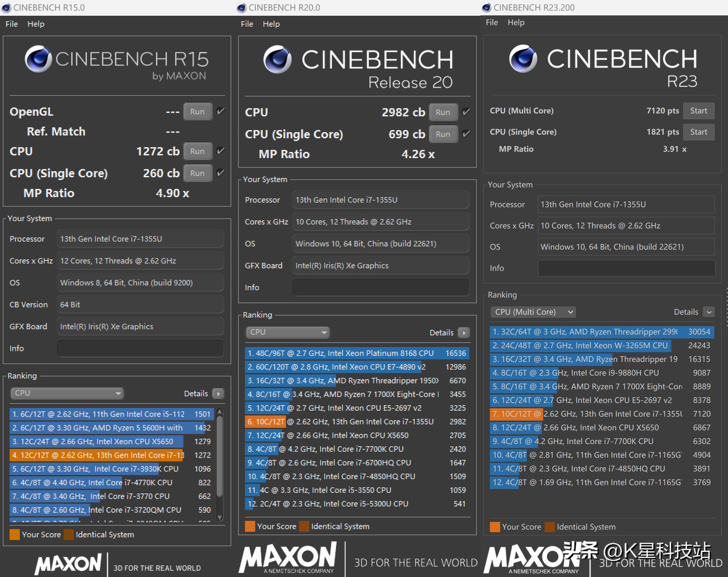Click the orange Your Score swatch in R23
The image size is (728, 577).
pyautogui.click(x=495, y=527)
